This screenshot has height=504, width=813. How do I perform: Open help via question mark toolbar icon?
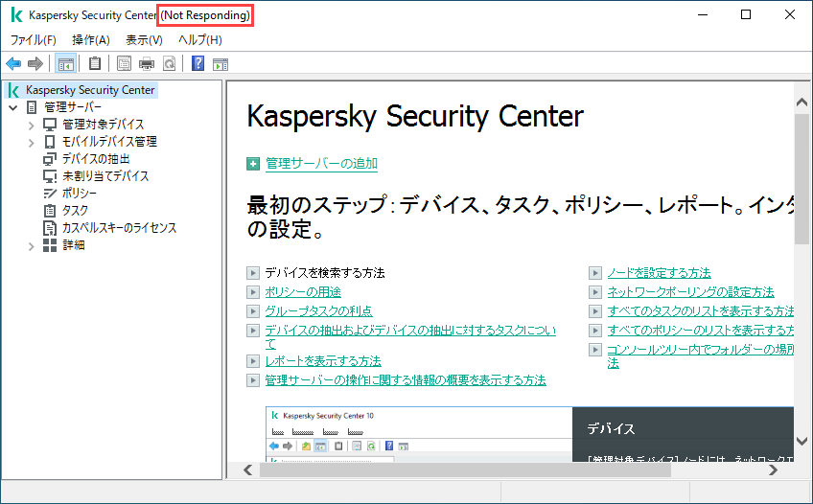(197, 63)
